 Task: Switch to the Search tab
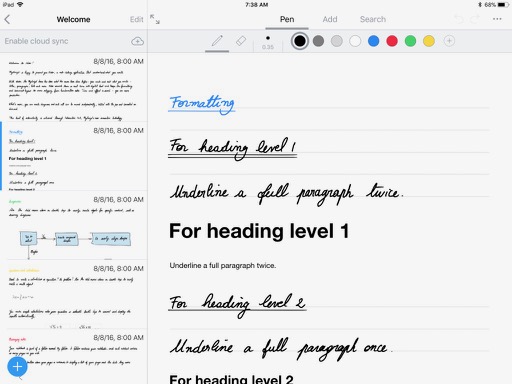coord(373,19)
